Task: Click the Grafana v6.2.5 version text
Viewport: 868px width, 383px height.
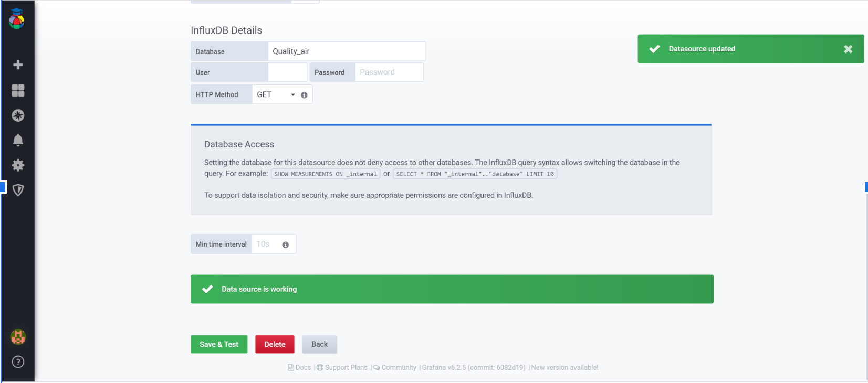Action: click(474, 368)
